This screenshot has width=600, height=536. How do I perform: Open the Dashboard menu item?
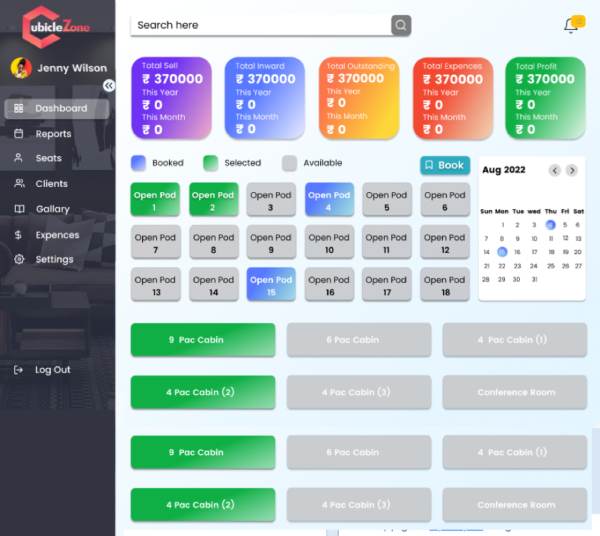pyautogui.click(x=60, y=108)
